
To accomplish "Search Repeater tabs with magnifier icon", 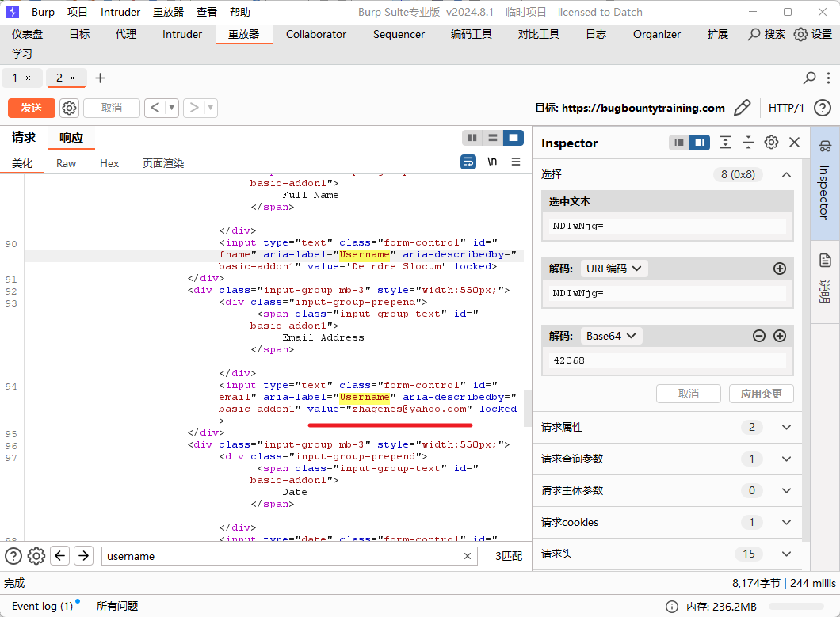I will 809,78.
